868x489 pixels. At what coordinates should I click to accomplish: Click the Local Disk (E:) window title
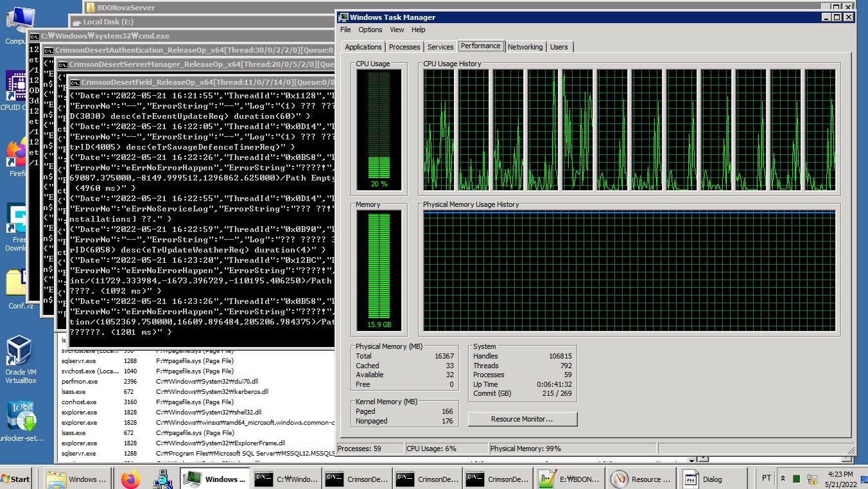coord(109,22)
